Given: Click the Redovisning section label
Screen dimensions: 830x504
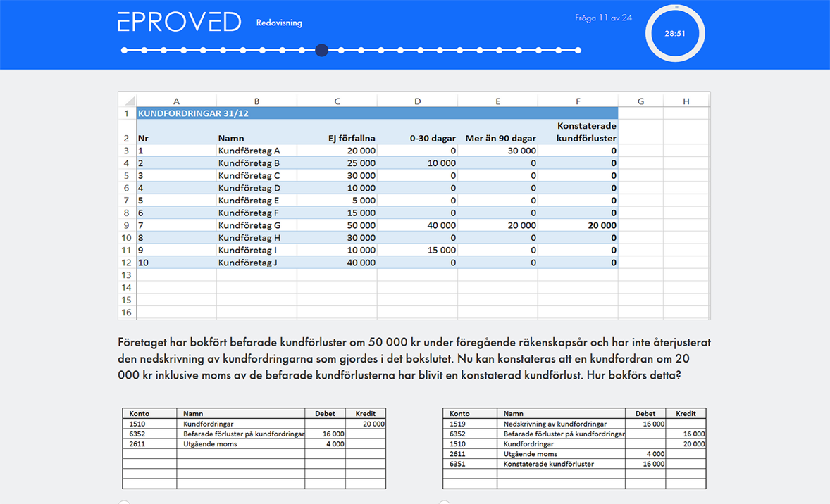Looking at the screenshot, I should pyautogui.click(x=279, y=23).
